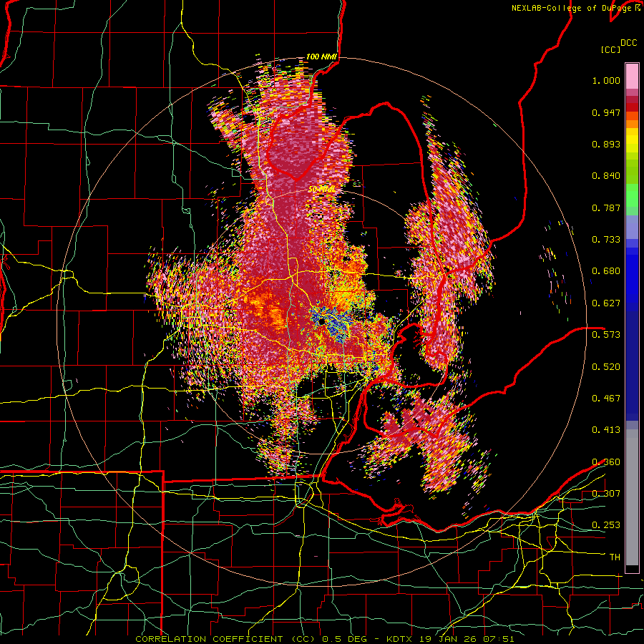Pick the gray low-value color bar segment
The height and width of the screenshot is (644, 644).
click(632, 497)
